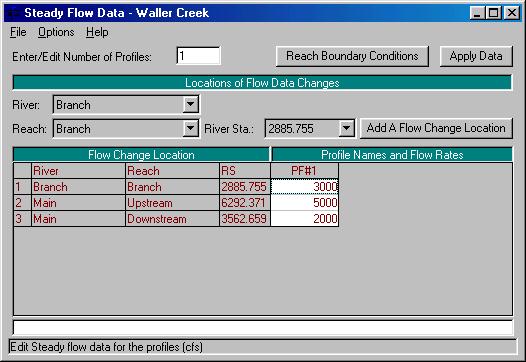526x362 pixels.
Task: Expand the River dropdown arrow
Action: [x=190, y=104]
